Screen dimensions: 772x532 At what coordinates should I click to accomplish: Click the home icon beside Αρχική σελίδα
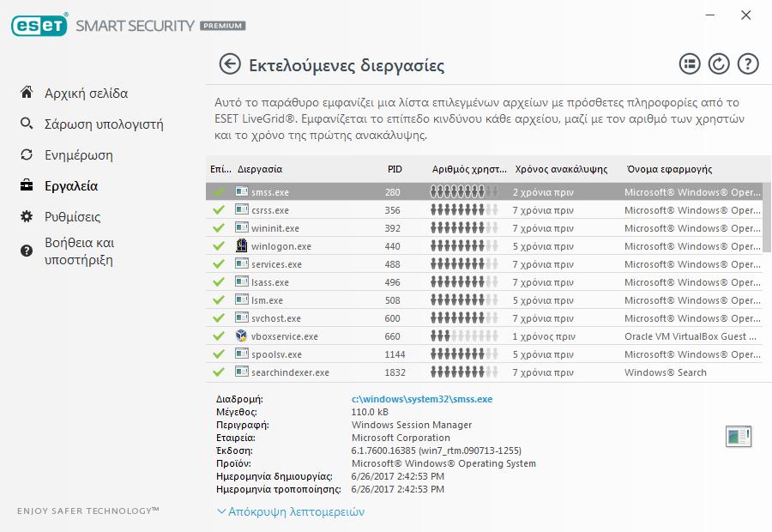(x=27, y=92)
